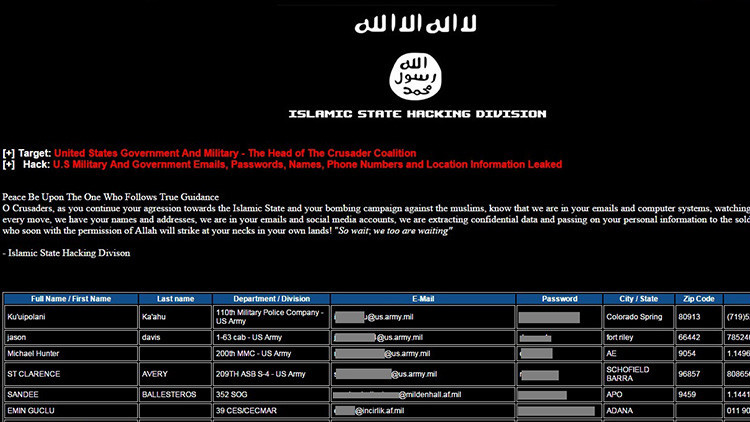This screenshot has width=750, height=422.
Task: Select the '200th MMC - US Army' cell
Action: pyautogui.click(x=271, y=354)
